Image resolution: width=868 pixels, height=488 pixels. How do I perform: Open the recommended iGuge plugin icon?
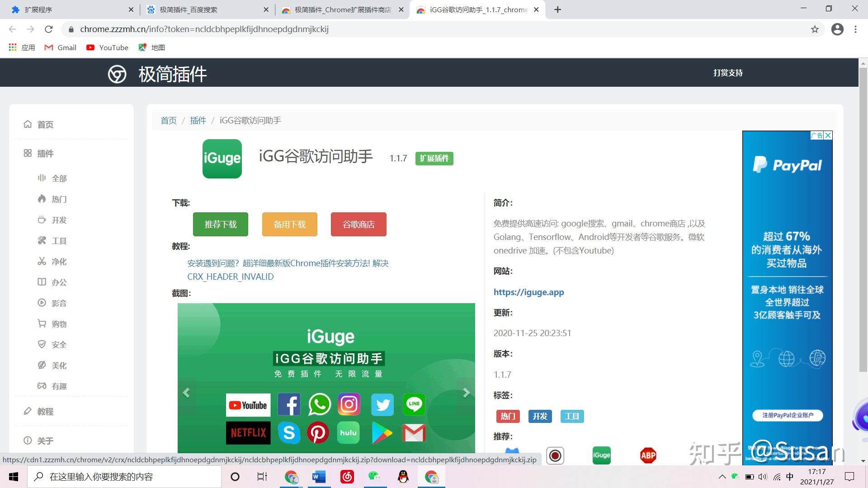tap(601, 455)
